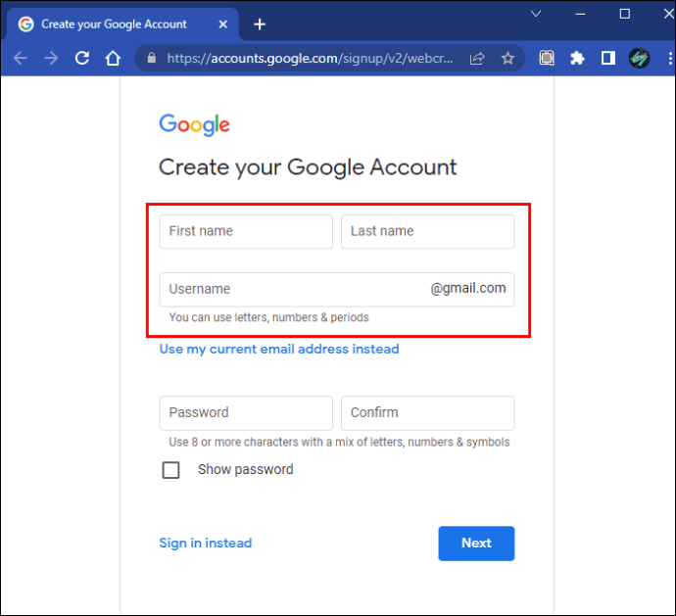Enable the Show password checkbox
Screen dimensions: 676x616
[x=171, y=470]
